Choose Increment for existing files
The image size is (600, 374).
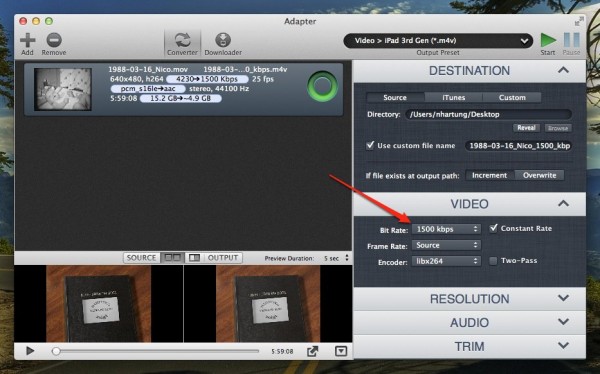tap(489, 175)
